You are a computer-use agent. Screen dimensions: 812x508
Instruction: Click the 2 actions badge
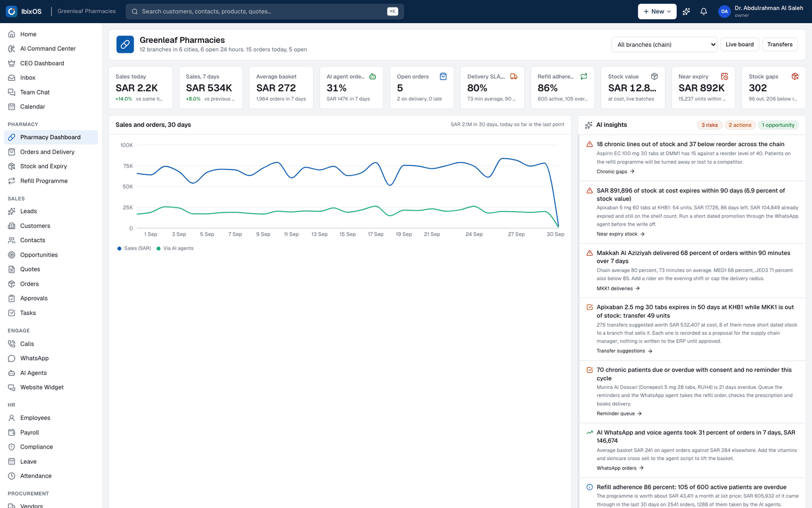(740, 125)
